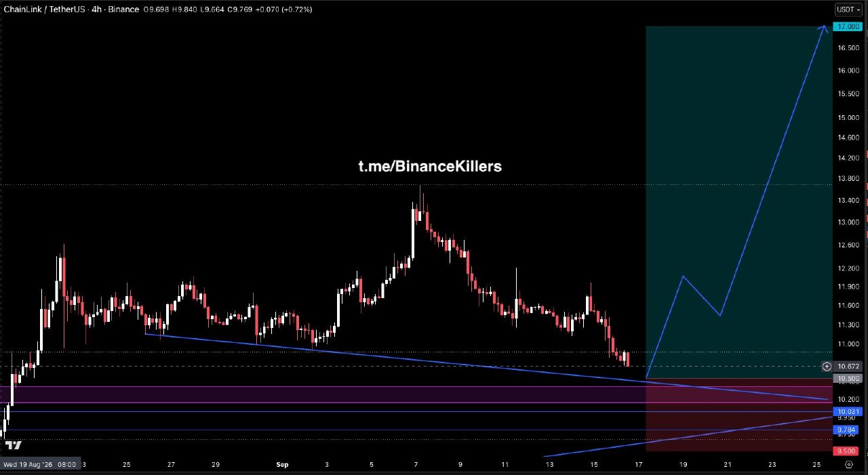
Task: Select the blue 10.031 price label
Action: click(x=848, y=411)
